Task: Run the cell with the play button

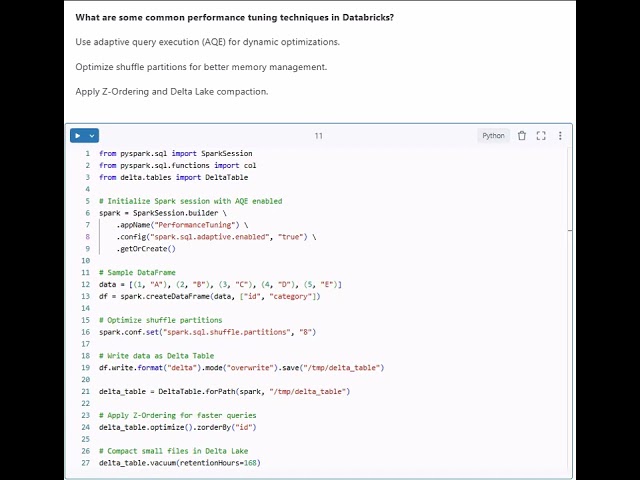Action: [78, 136]
